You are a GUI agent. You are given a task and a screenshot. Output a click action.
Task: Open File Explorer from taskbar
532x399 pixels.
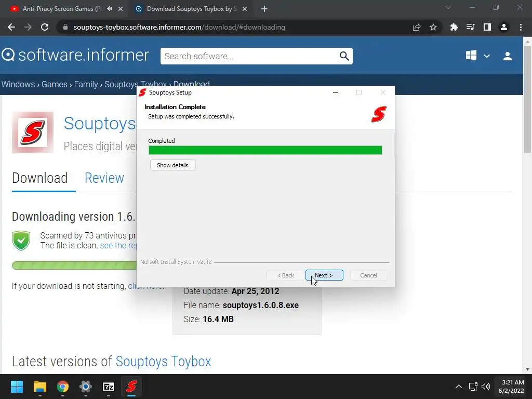pos(39,387)
